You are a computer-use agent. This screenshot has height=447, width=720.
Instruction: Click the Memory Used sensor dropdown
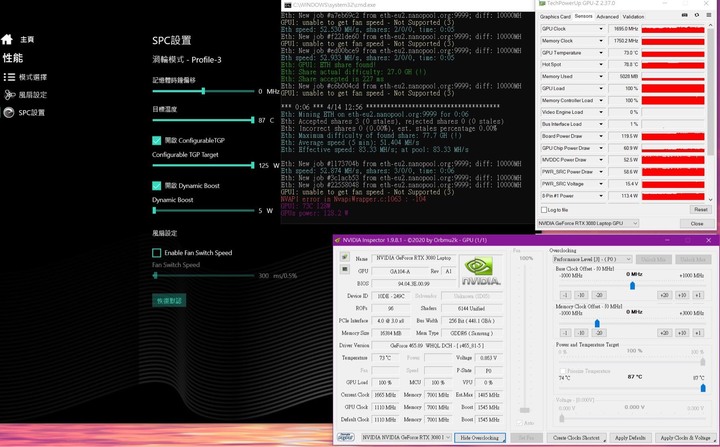pos(600,77)
